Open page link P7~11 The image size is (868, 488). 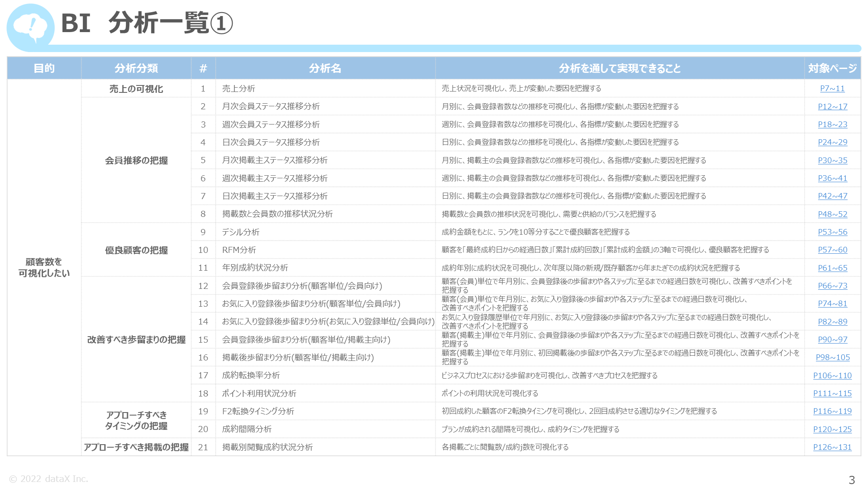pyautogui.click(x=832, y=88)
